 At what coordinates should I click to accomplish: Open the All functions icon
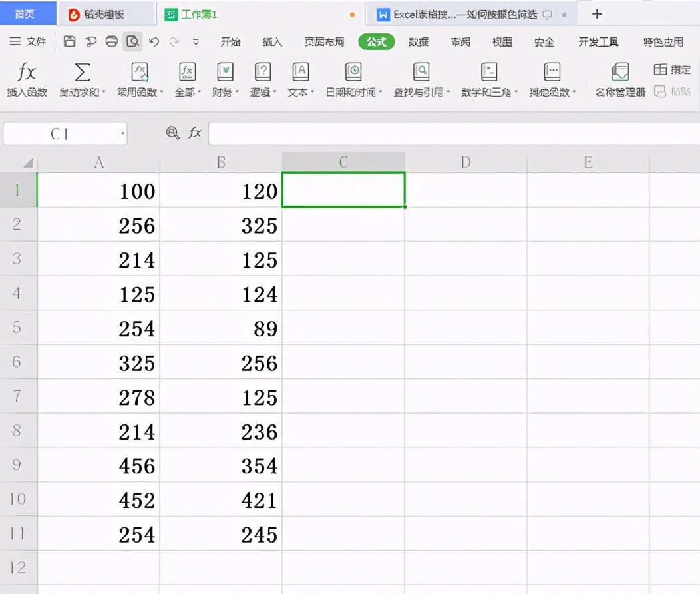pyautogui.click(x=187, y=72)
